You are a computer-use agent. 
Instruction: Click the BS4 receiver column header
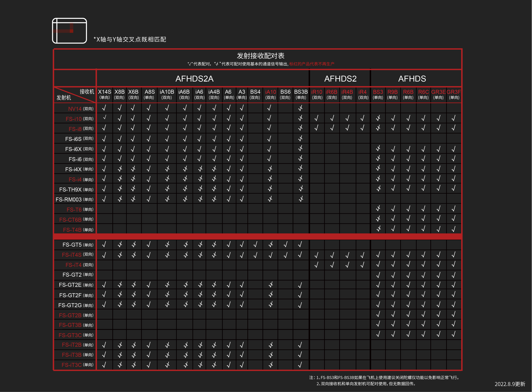255,94
